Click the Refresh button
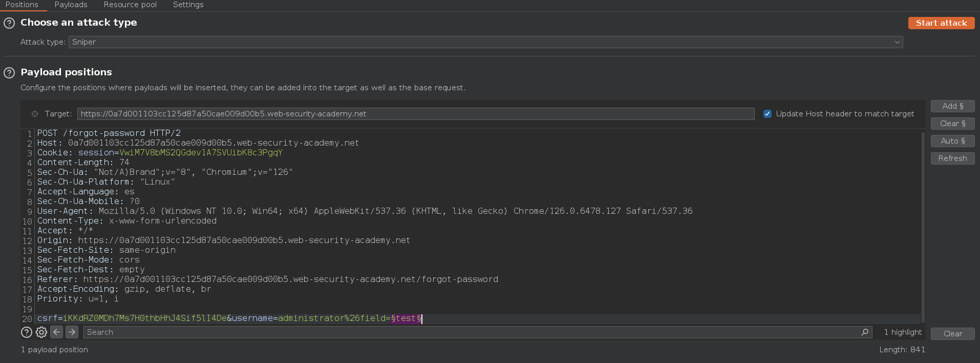The image size is (980, 363). (x=952, y=158)
